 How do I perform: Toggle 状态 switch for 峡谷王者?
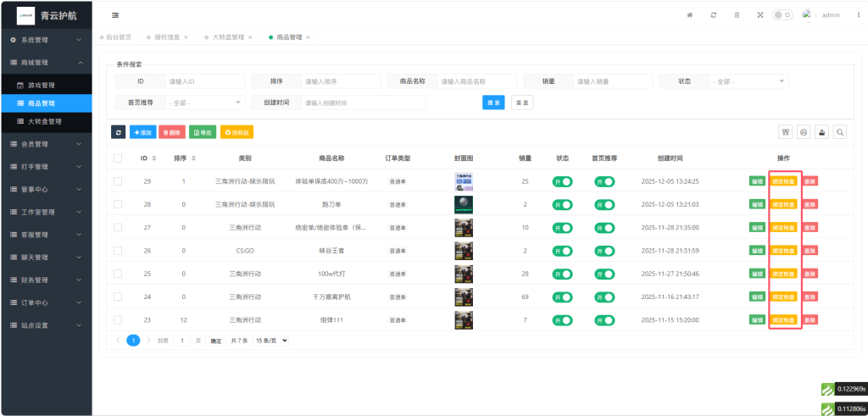(x=563, y=251)
